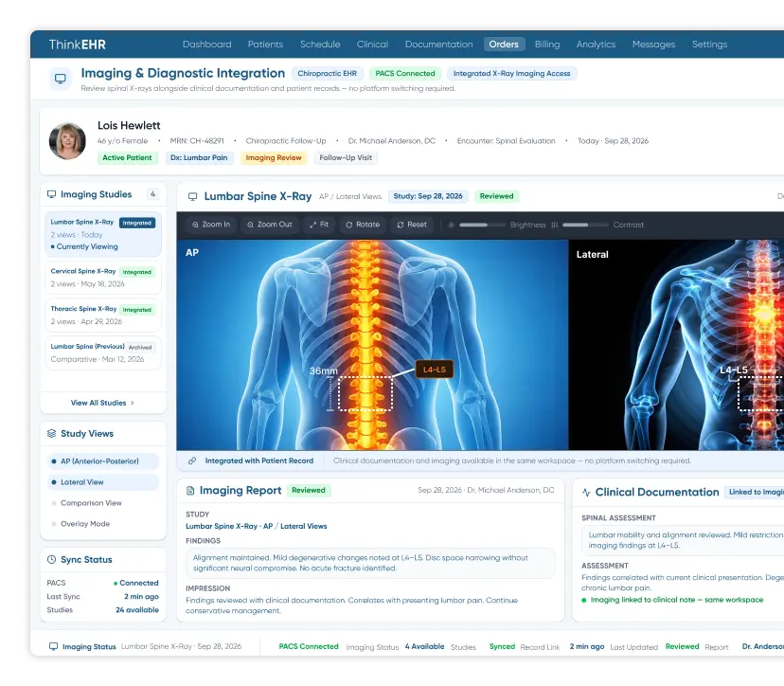The height and width of the screenshot is (686, 784).
Task: Click the monitor icon beside Lumbar Spine X-Ray title
Action: coord(192,197)
